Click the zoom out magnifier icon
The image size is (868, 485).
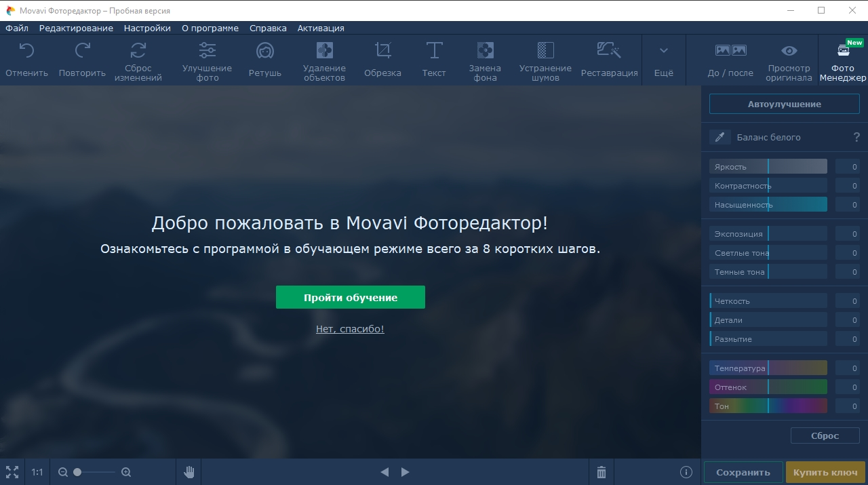point(63,472)
